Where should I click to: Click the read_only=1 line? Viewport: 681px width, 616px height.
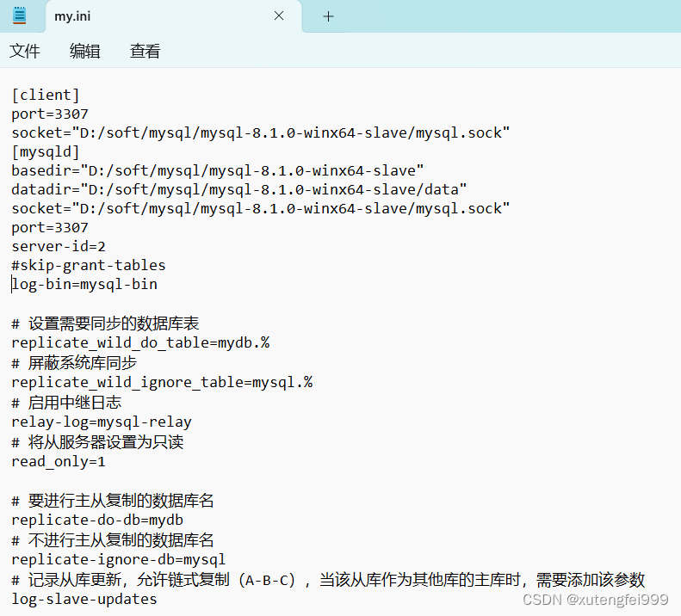[x=59, y=461]
